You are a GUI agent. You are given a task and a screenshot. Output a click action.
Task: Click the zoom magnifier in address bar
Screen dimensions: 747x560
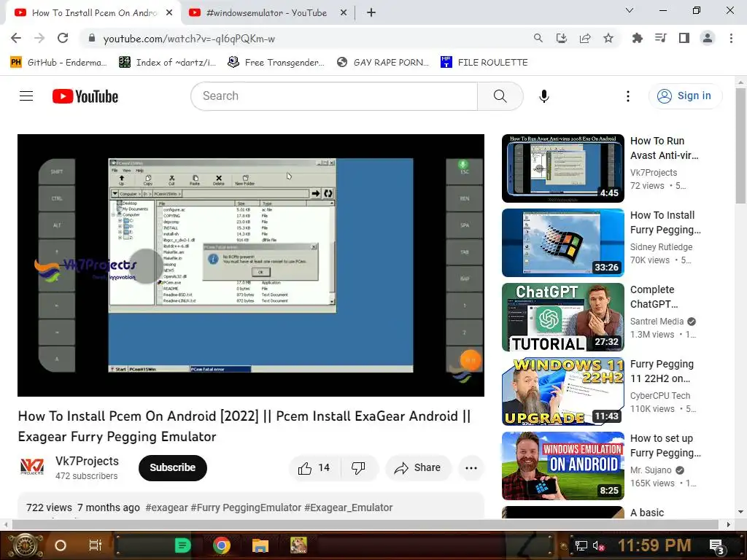538,38
